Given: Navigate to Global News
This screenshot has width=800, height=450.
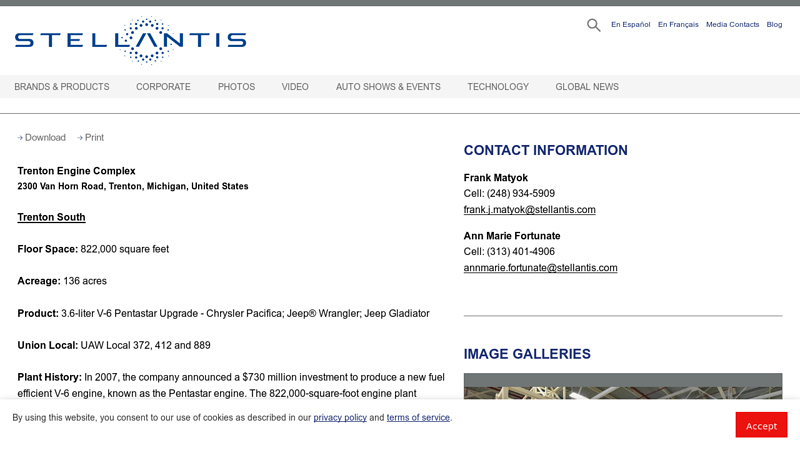Looking at the screenshot, I should click(x=587, y=87).
